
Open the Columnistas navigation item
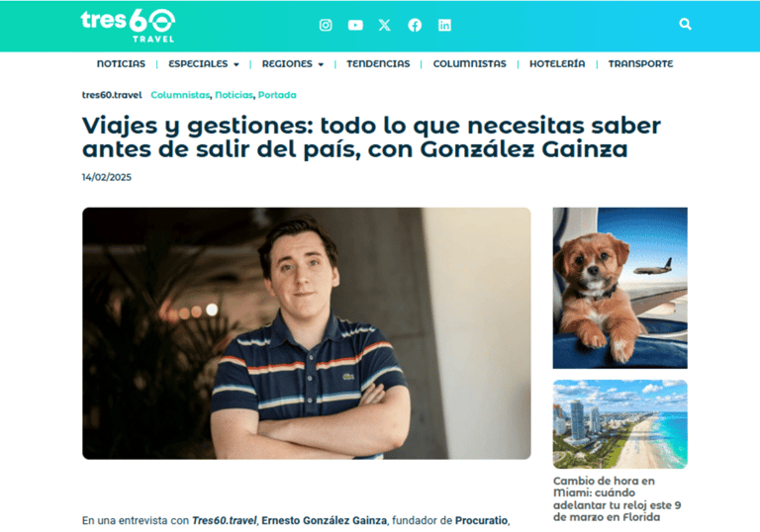470,63
